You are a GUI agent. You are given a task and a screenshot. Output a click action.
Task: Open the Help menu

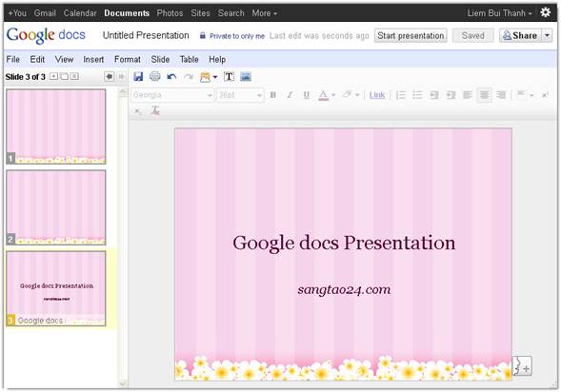[x=217, y=59]
